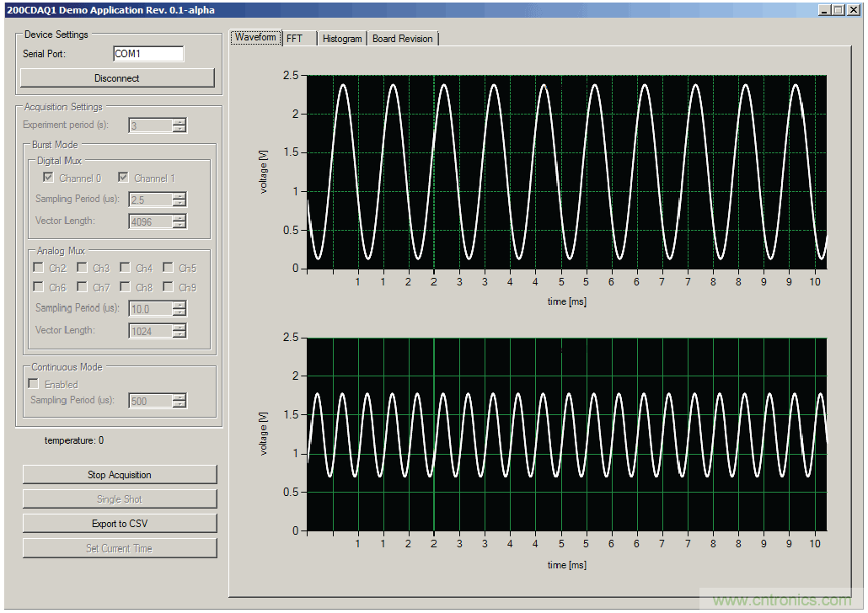Maximize the application window
Image resolution: width=868 pixels, height=613 pixels.
(x=838, y=9)
